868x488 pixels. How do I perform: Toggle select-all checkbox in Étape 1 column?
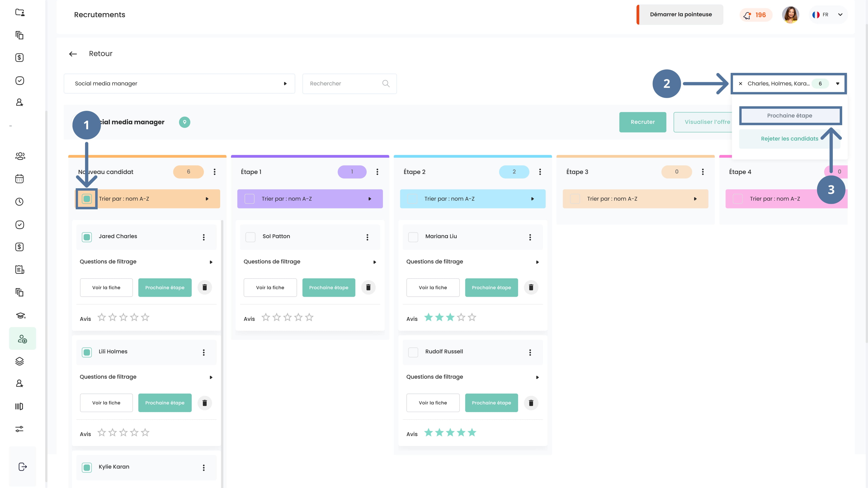[x=249, y=199]
